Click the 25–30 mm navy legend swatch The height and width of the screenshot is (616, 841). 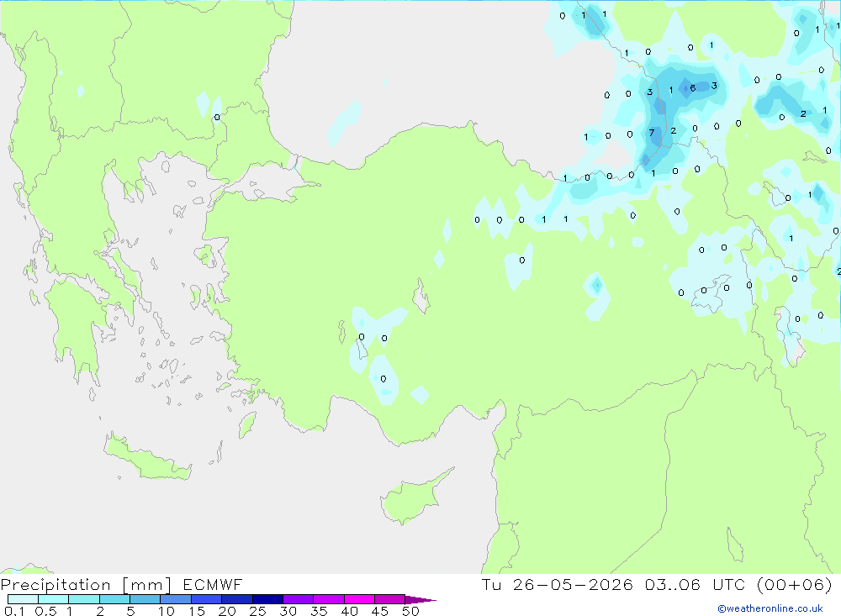point(267,599)
